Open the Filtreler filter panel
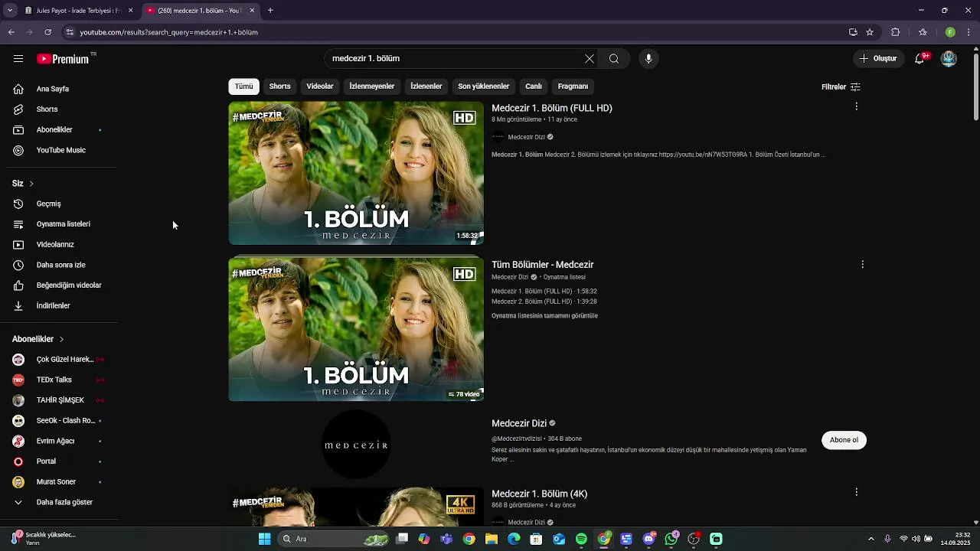 [x=841, y=86]
